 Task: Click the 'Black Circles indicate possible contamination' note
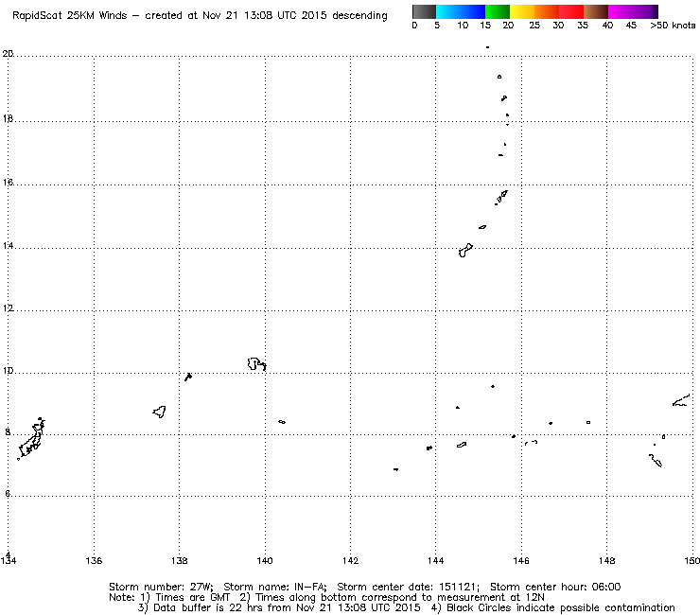point(561,607)
